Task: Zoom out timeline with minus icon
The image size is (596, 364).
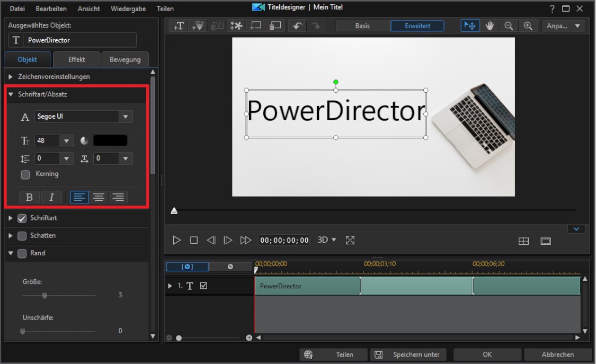Action: pos(169,338)
